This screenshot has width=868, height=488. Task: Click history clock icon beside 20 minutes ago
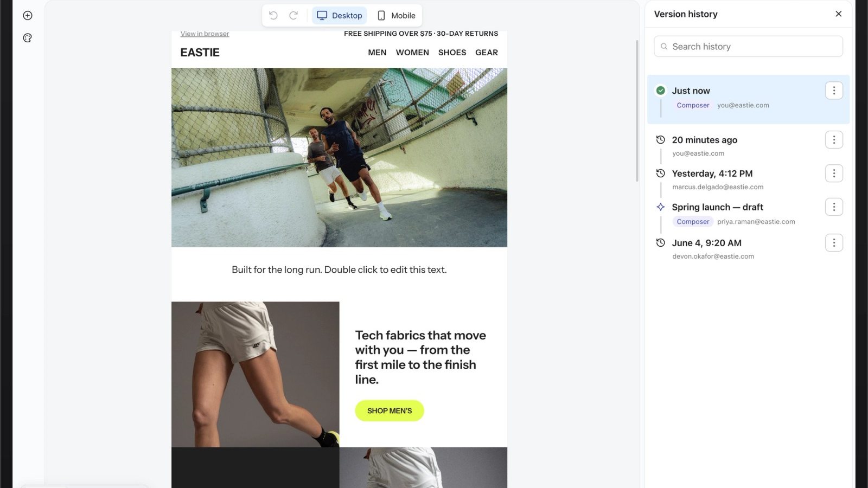(x=661, y=140)
